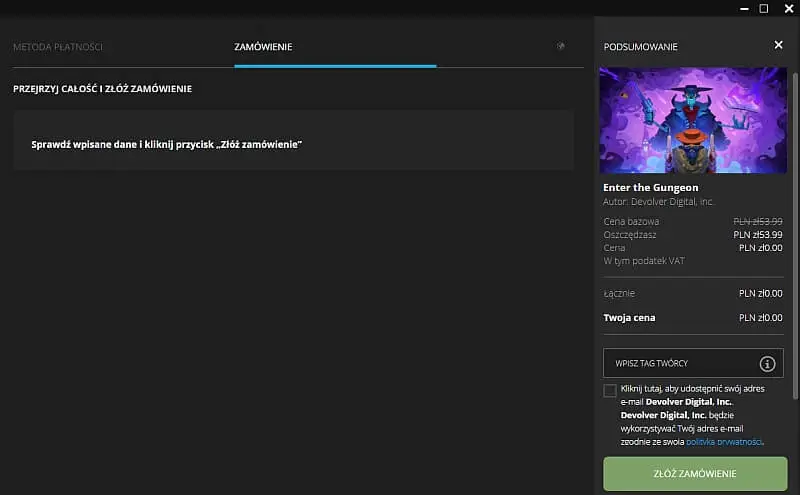Switch to the Metoda płatności tab
This screenshot has height=495, width=800.
[x=58, y=47]
